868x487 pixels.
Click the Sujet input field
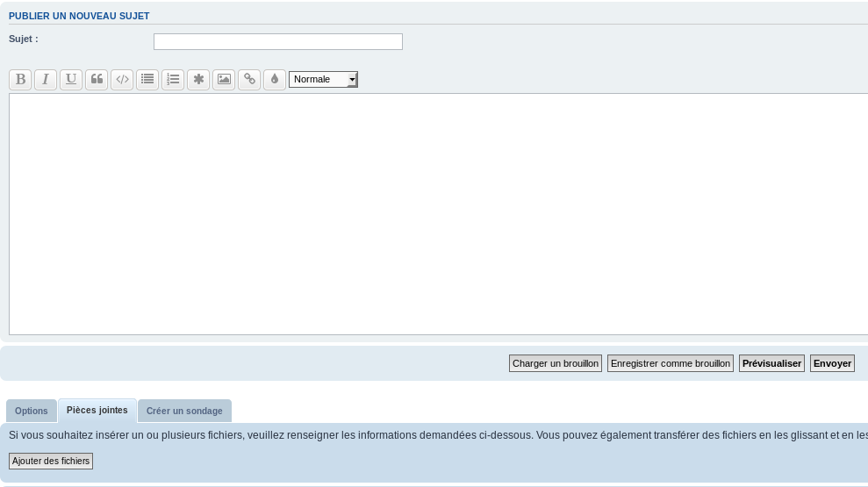[x=277, y=41]
